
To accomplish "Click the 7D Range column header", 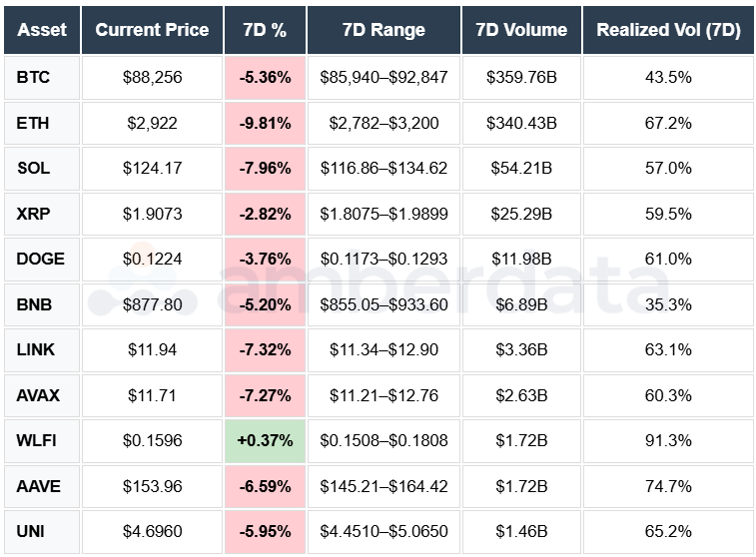I will click(x=383, y=30).
